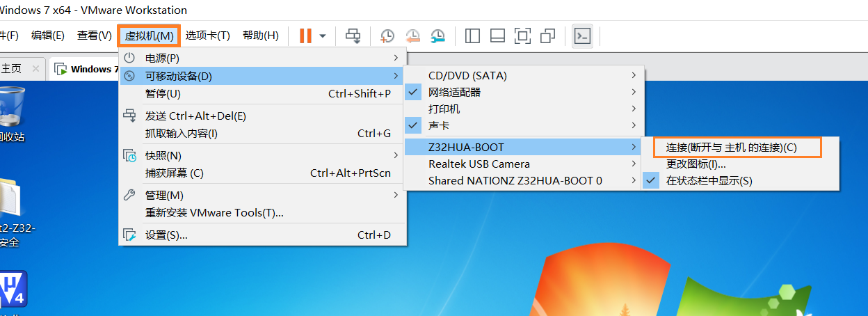Image resolution: width=868 pixels, height=316 pixels.
Task: Choose 暂停(U) from the menu
Action: click(262, 93)
